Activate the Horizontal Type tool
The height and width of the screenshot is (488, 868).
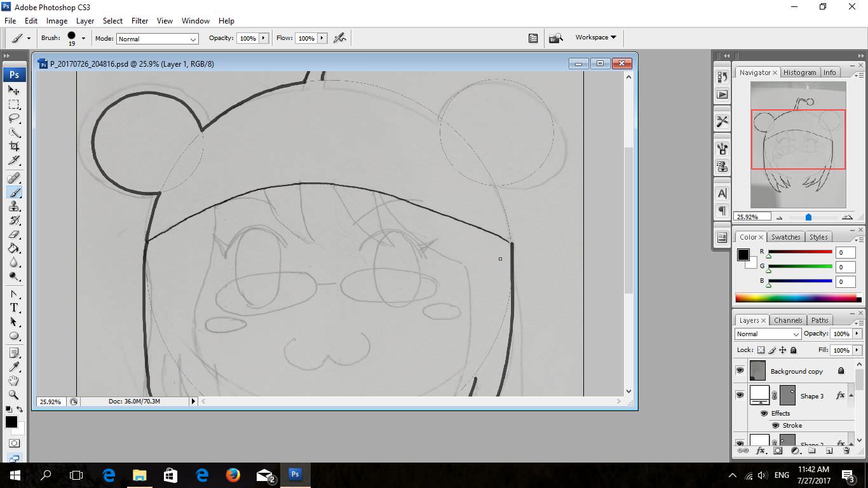coord(14,308)
